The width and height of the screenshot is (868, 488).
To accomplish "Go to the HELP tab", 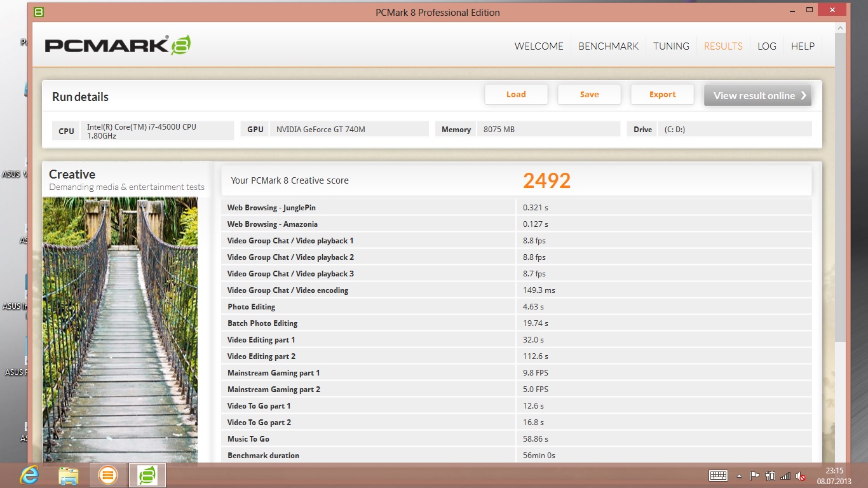I will [803, 46].
